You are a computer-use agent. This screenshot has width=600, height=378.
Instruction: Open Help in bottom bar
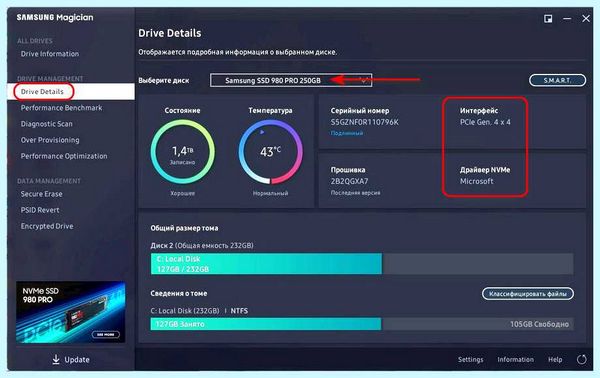tap(555, 360)
